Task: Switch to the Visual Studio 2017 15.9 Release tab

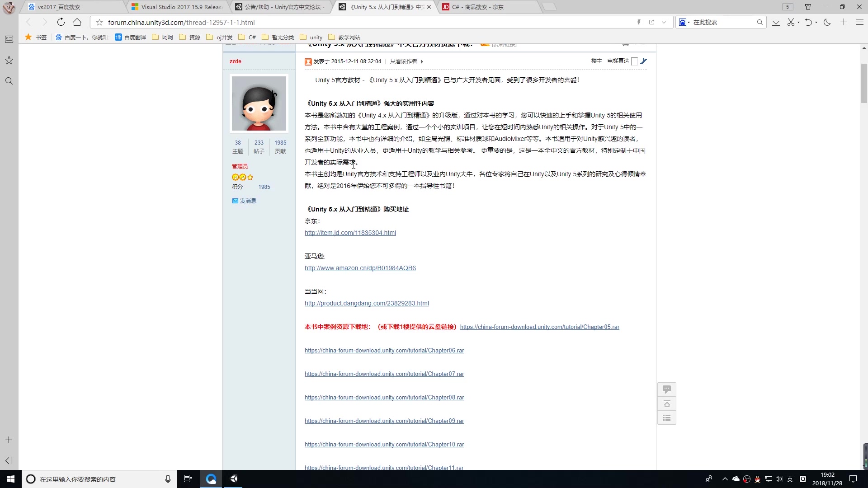Action: pyautogui.click(x=177, y=7)
